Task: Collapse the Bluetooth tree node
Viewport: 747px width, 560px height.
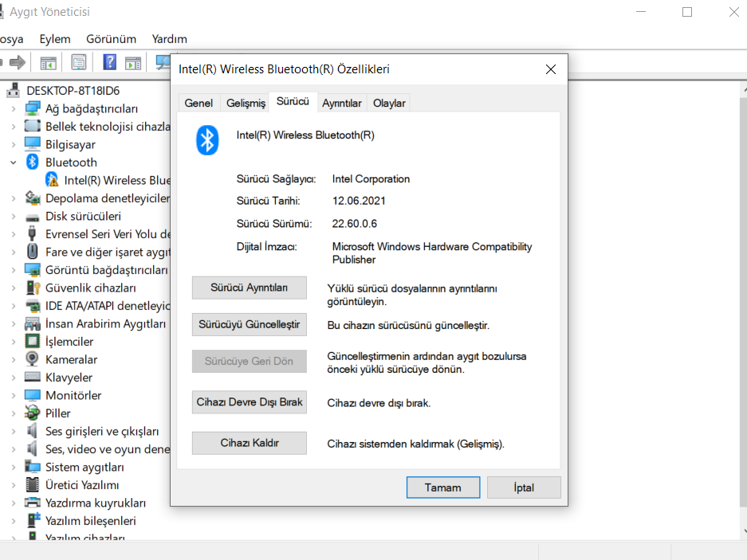Action: pos(14,163)
